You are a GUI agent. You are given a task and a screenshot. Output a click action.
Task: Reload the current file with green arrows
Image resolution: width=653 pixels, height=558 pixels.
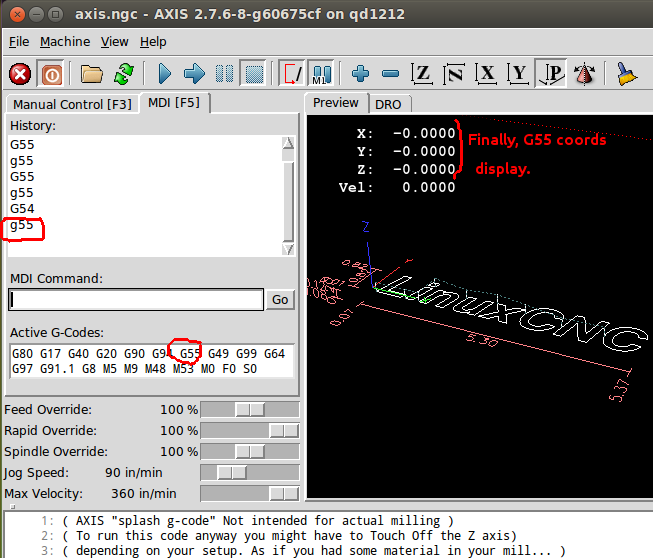(x=124, y=74)
